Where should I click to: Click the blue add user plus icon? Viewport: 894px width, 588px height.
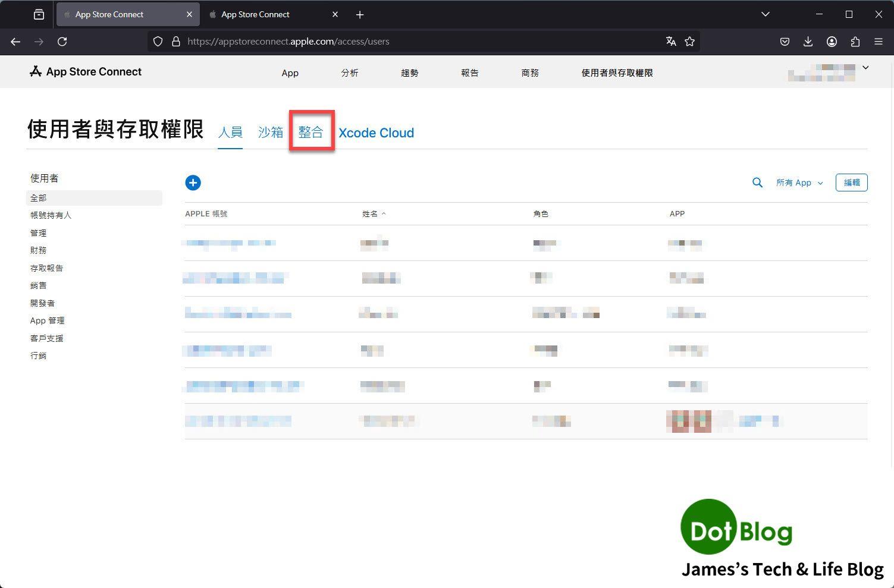pyautogui.click(x=193, y=183)
